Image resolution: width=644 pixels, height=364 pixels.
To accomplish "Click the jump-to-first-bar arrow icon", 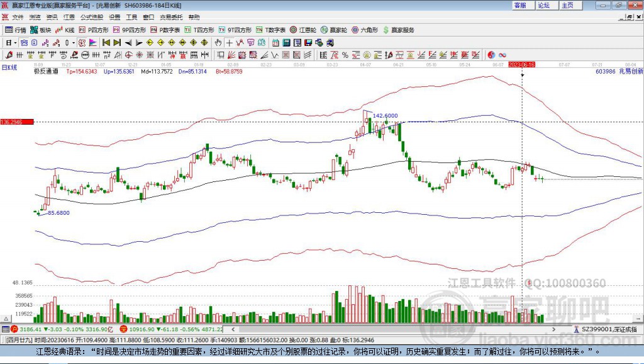I will (106, 42).
